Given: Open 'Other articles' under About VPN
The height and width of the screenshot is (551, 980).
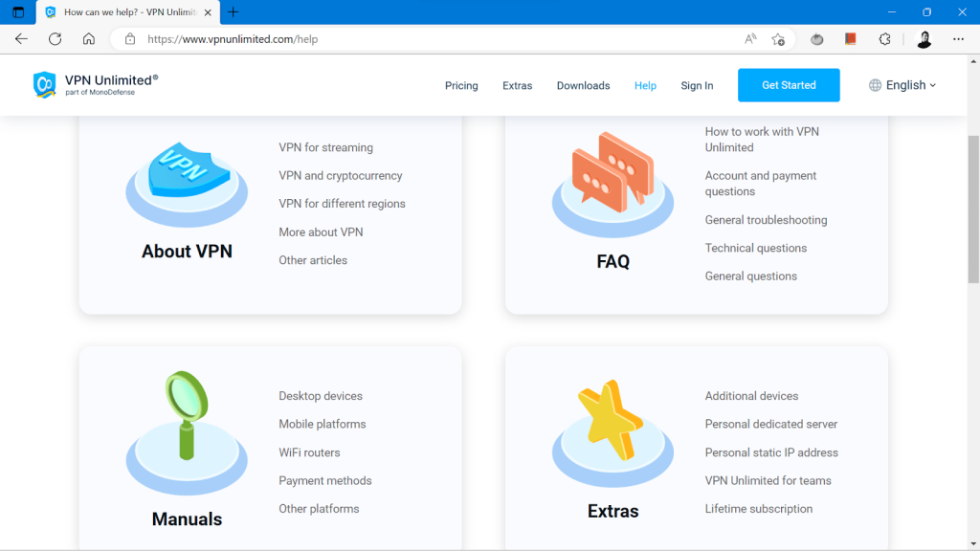Looking at the screenshot, I should (313, 260).
